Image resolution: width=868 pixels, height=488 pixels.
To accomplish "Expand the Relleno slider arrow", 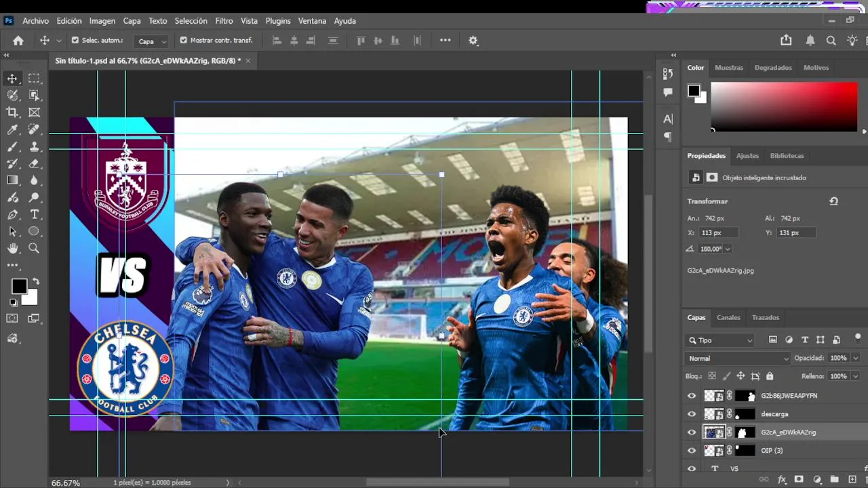I will click(855, 376).
